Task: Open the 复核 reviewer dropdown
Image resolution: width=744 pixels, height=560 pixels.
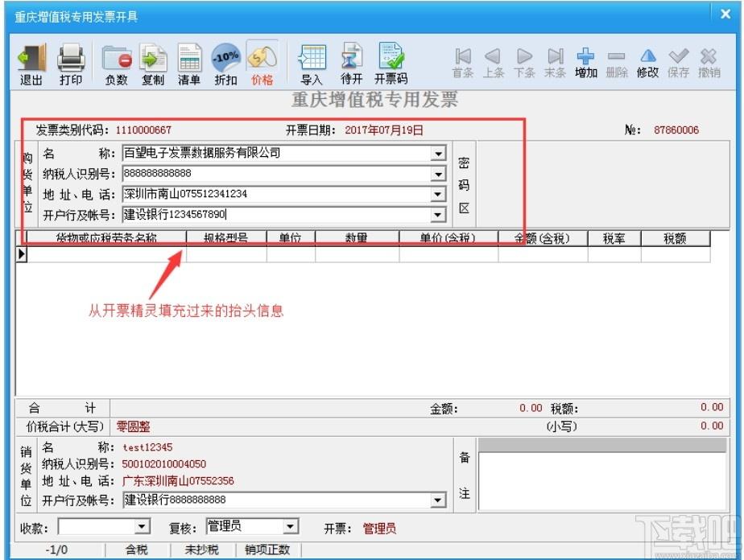Action: [x=291, y=526]
